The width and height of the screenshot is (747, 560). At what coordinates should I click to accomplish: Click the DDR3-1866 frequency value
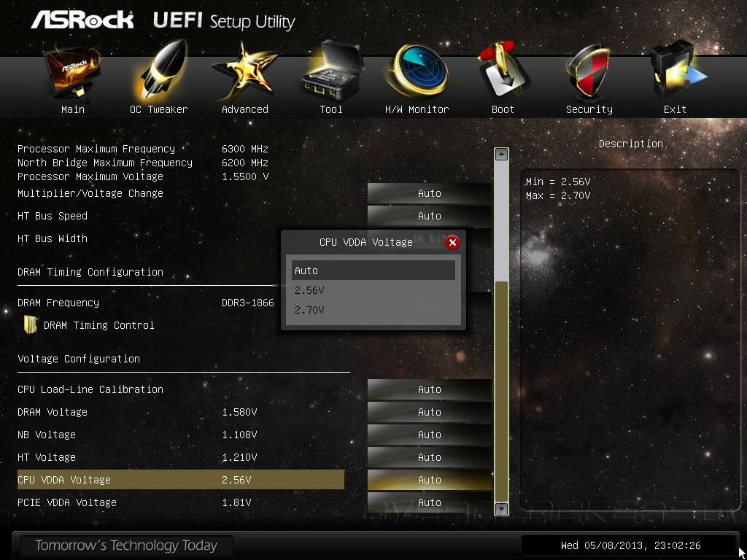(x=248, y=303)
